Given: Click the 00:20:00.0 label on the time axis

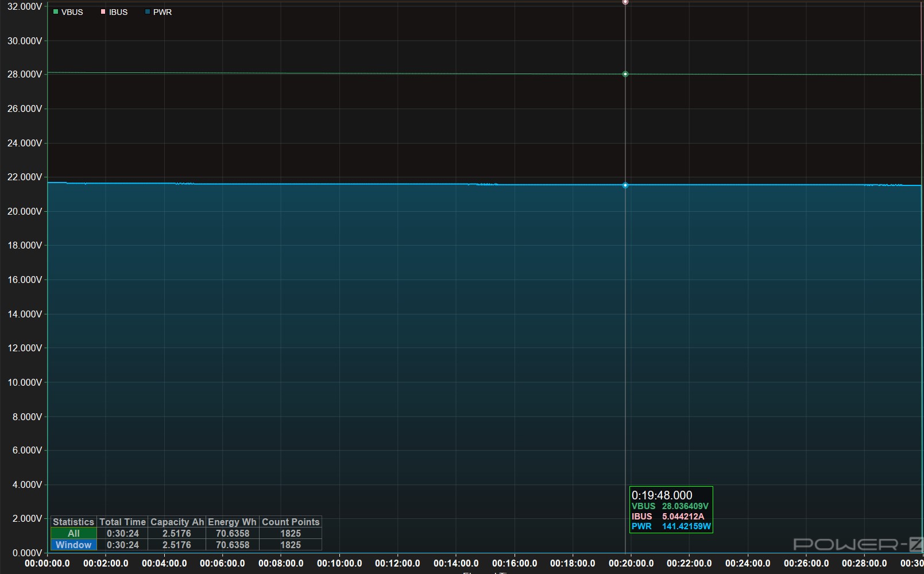Looking at the screenshot, I should pyautogui.click(x=631, y=564).
